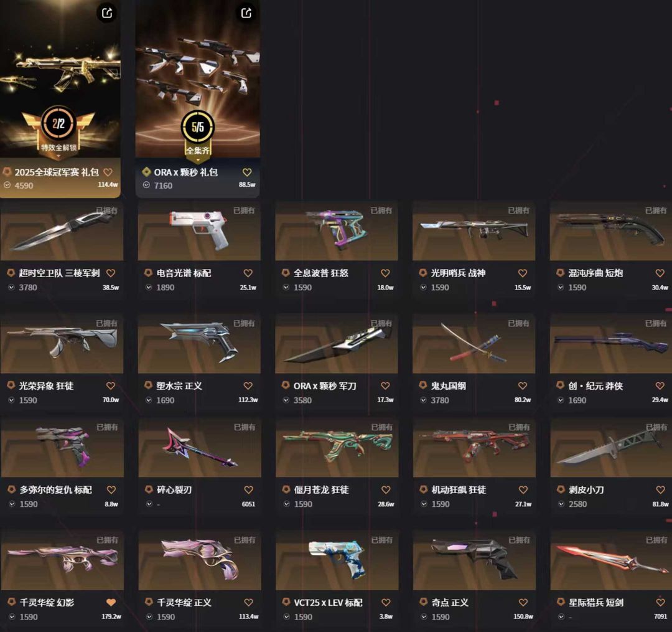672x632 pixels.
Task: Open the 电音光谱 标配 pistol thumbnail
Action: click(x=199, y=231)
